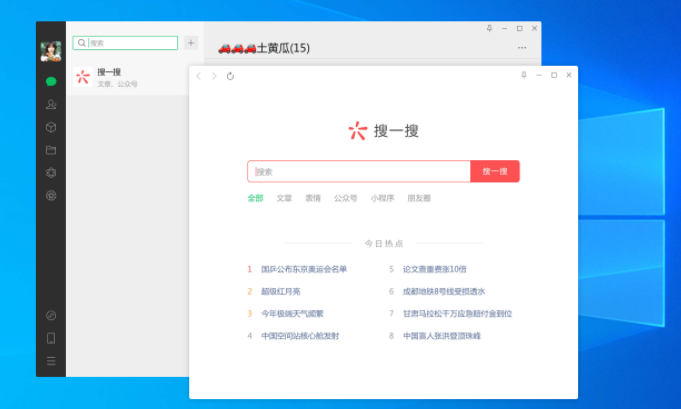Close the 搜一搜 window
This screenshot has height=409, width=681.
(x=569, y=75)
